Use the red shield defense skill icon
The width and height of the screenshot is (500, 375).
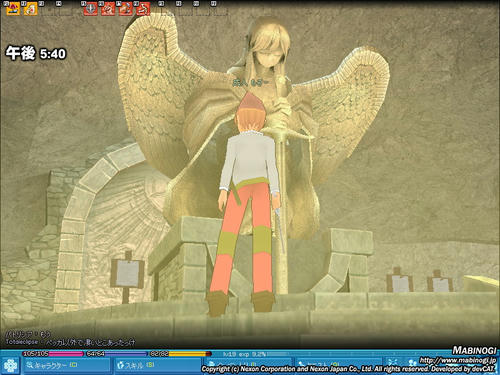click(90, 9)
